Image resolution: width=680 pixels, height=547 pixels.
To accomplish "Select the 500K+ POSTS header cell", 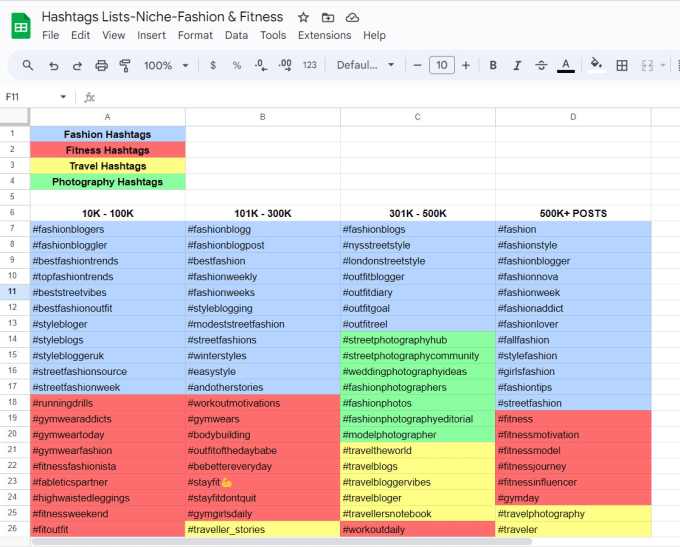I will [x=573, y=213].
